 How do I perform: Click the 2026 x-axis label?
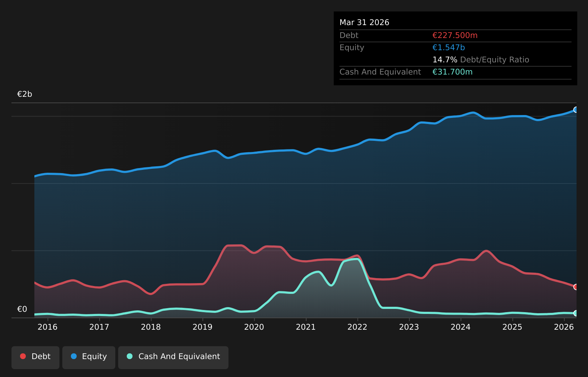point(564,327)
